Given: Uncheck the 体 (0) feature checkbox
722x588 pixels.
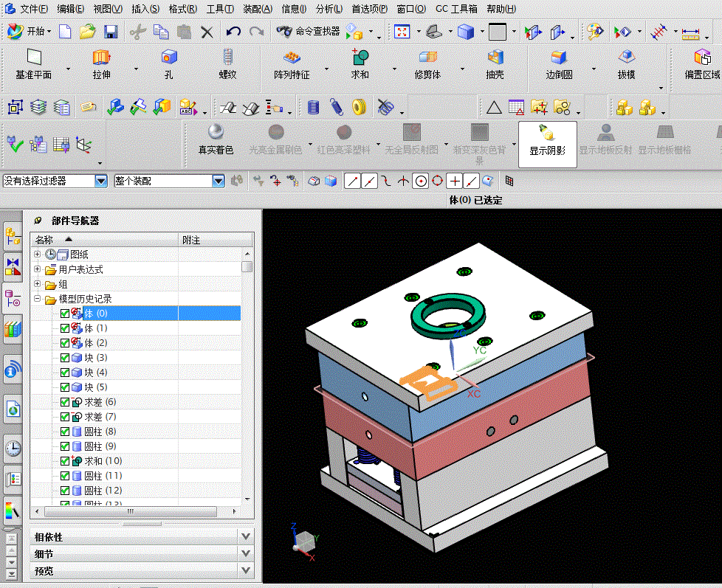Looking at the screenshot, I should 65,314.
